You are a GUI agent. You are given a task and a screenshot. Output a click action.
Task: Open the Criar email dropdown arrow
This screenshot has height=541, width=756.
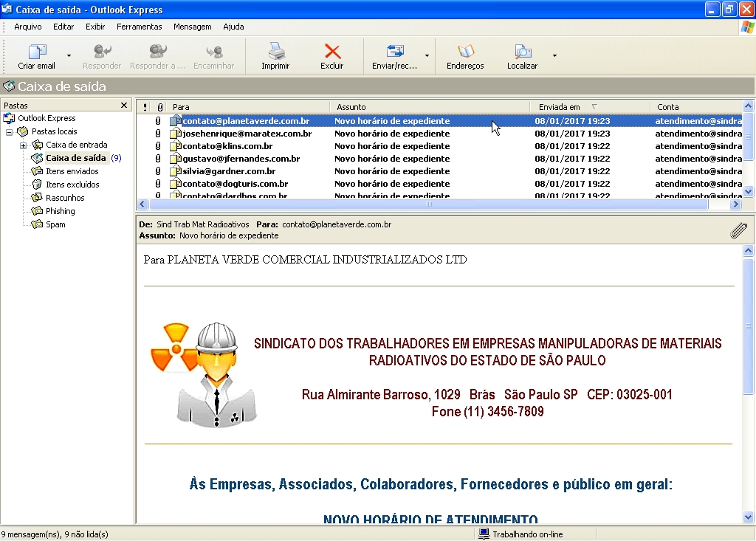69,55
